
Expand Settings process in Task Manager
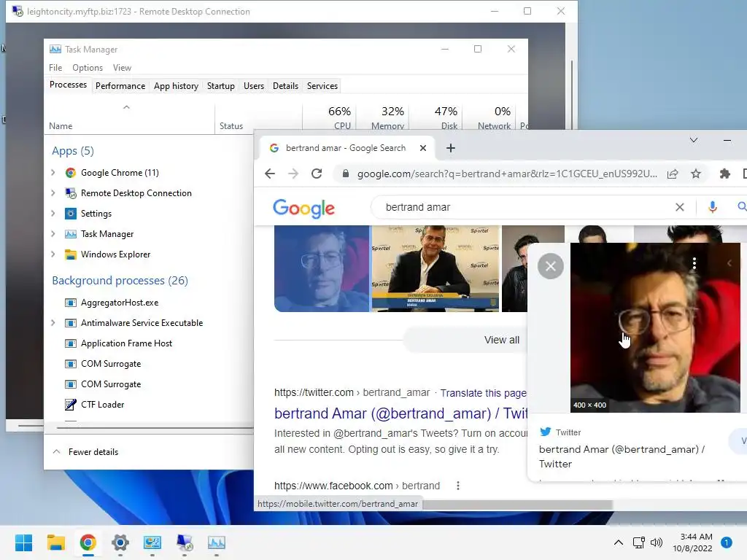(x=53, y=214)
